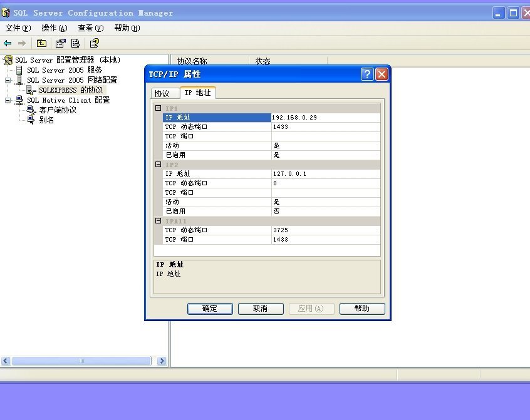Click the 确定 button
This screenshot has height=420, width=530.
click(x=210, y=309)
